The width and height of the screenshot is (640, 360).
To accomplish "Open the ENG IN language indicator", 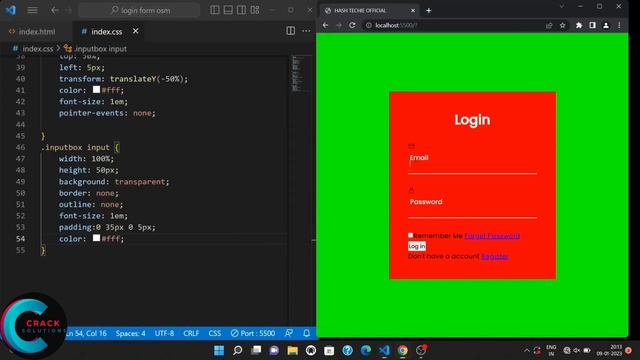I will [551, 350].
